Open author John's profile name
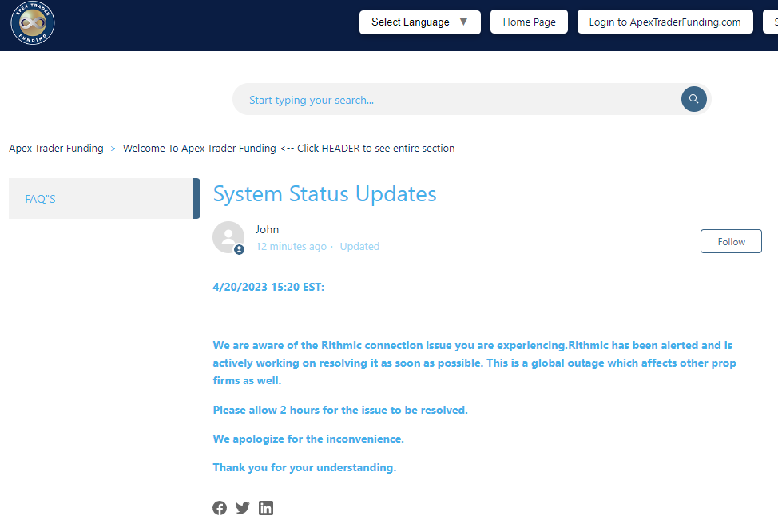Image resolution: width=778 pixels, height=532 pixels. 267,230
